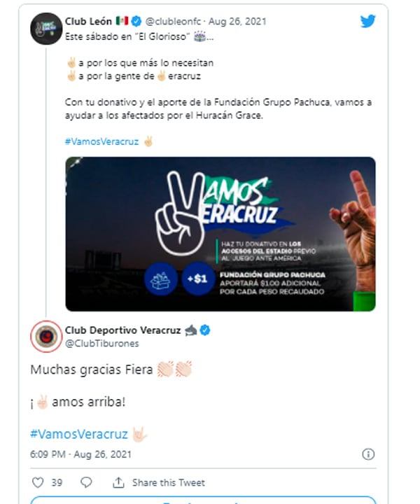The height and width of the screenshot is (504, 420).
Task: Open the Vamos Veracruz donation image
Action: [220, 233]
